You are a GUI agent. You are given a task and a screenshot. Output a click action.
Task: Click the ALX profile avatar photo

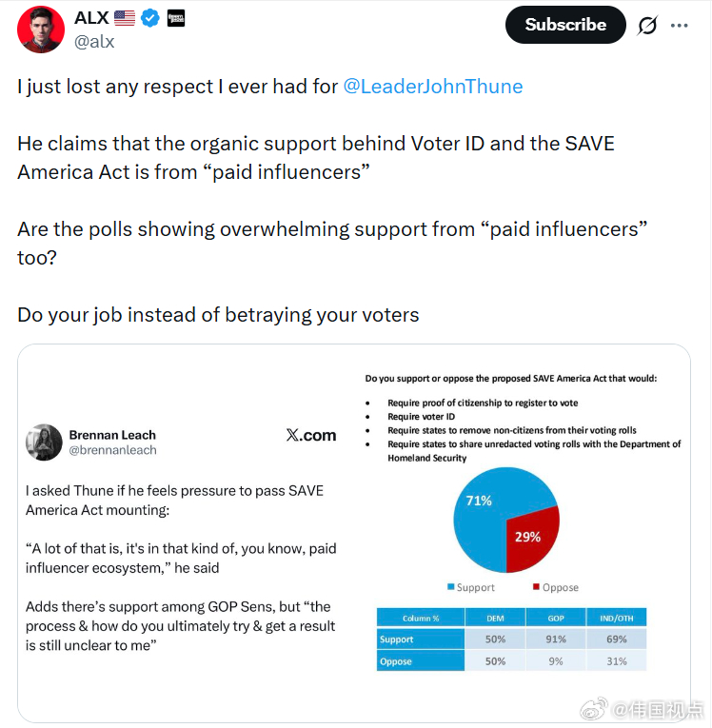[41, 29]
